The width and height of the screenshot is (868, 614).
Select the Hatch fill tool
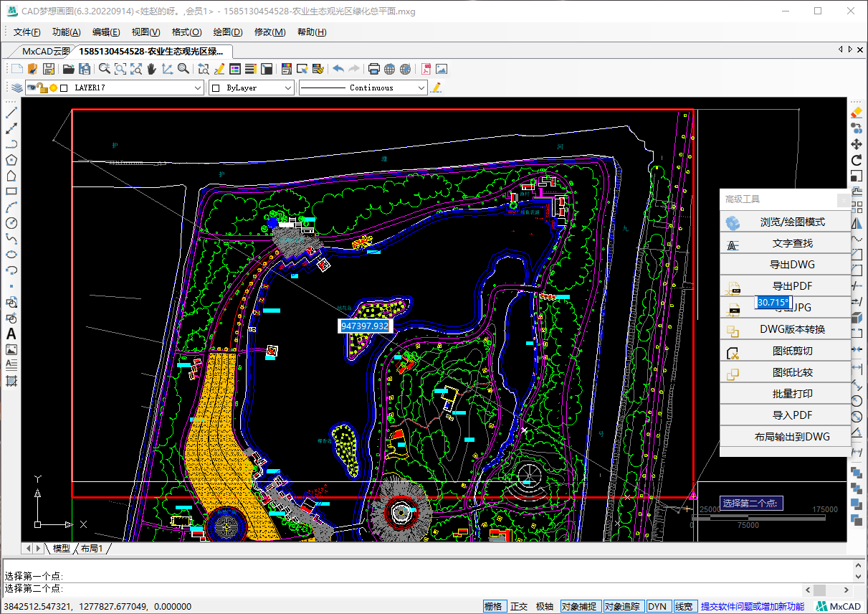click(x=11, y=381)
